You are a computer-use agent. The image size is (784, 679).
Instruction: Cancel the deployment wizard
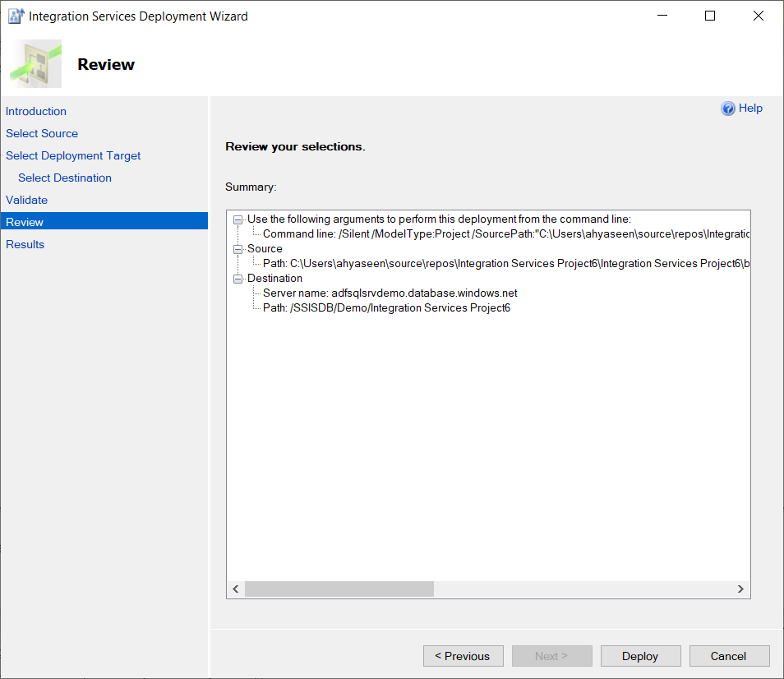click(x=729, y=656)
